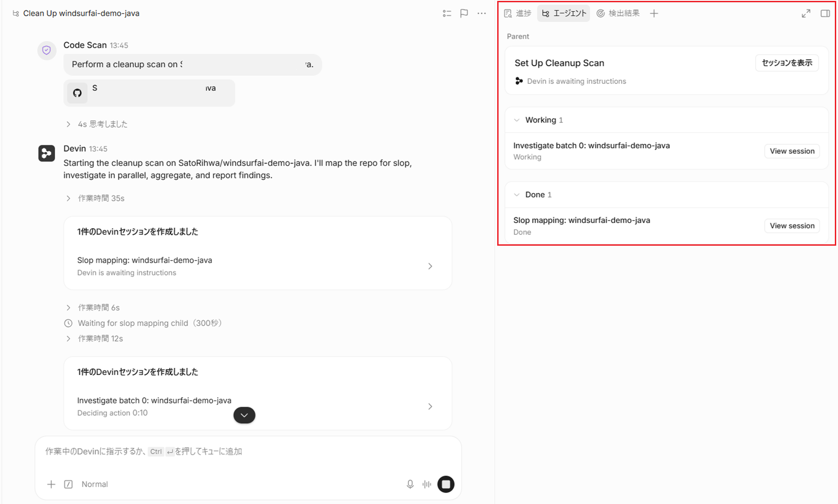Switch to the 進捗 tab
Image resolution: width=838 pixels, height=504 pixels.
coord(518,14)
